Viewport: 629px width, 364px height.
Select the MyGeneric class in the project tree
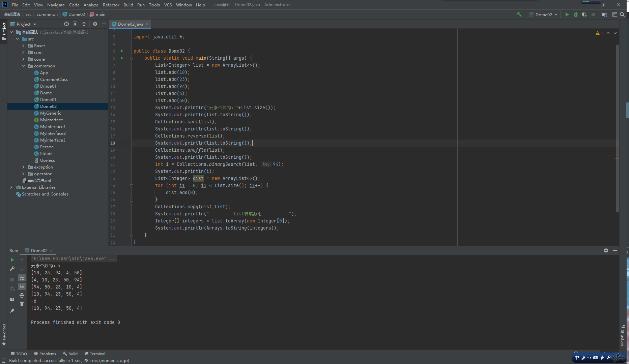click(x=51, y=113)
